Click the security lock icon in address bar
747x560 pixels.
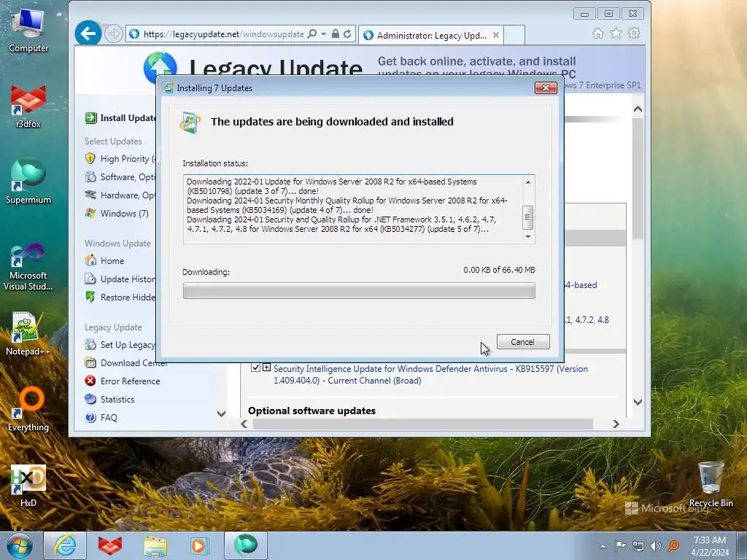pyautogui.click(x=336, y=34)
